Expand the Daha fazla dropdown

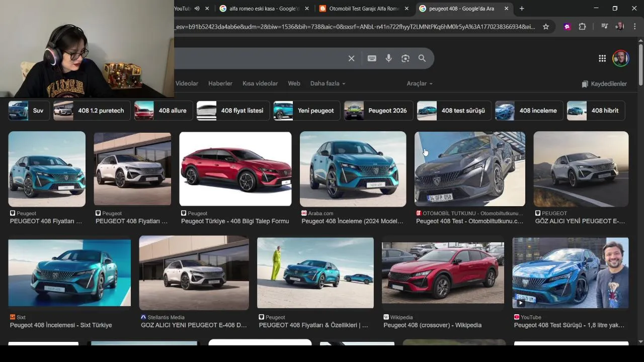tap(328, 83)
